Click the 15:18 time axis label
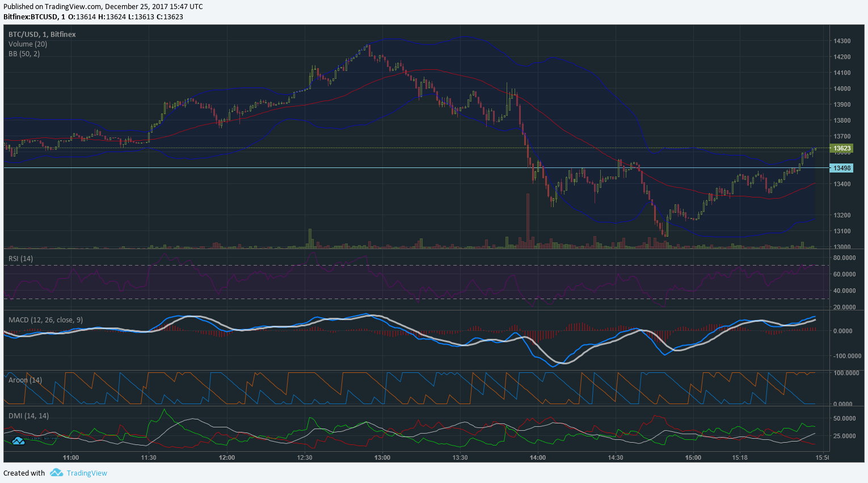This screenshot has width=868, height=483. (740, 457)
